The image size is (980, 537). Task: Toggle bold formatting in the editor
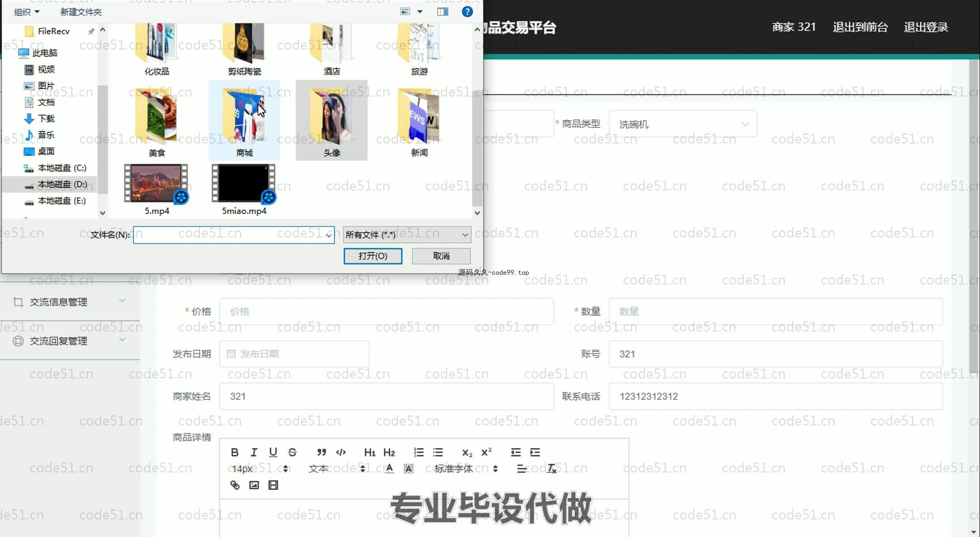(234, 452)
